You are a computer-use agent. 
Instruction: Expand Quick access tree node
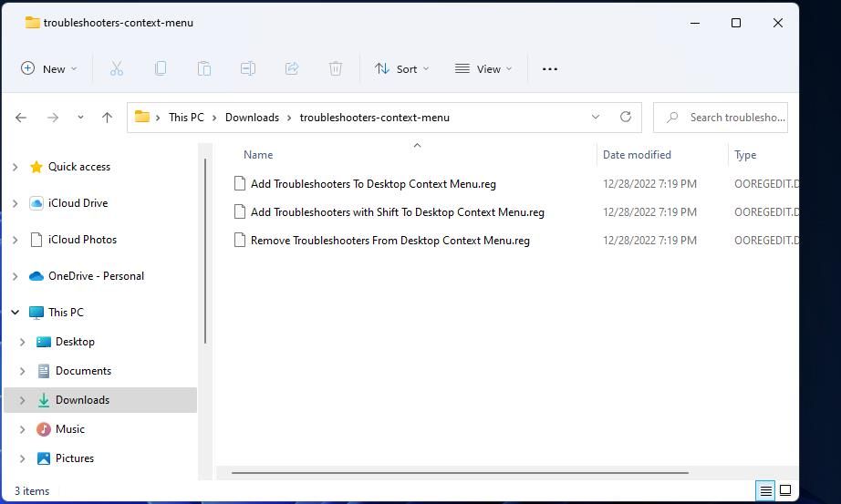click(15, 167)
